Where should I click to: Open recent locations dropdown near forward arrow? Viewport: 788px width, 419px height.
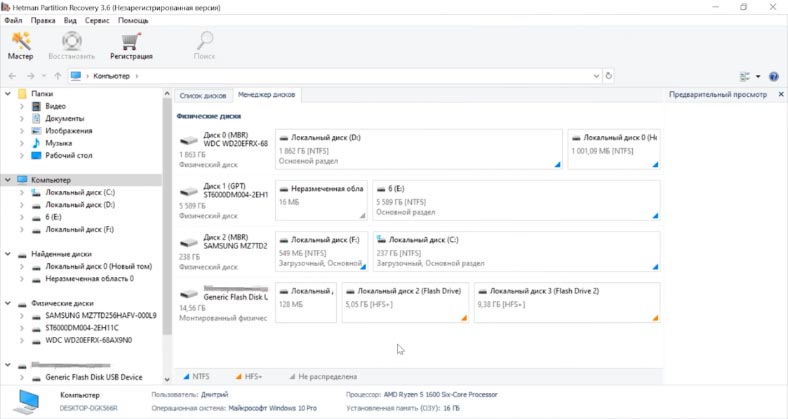point(44,76)
